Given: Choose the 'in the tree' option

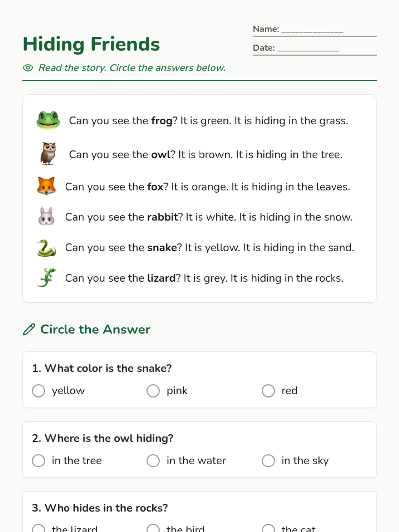Looking at the screenshot, I should (67, 461).
